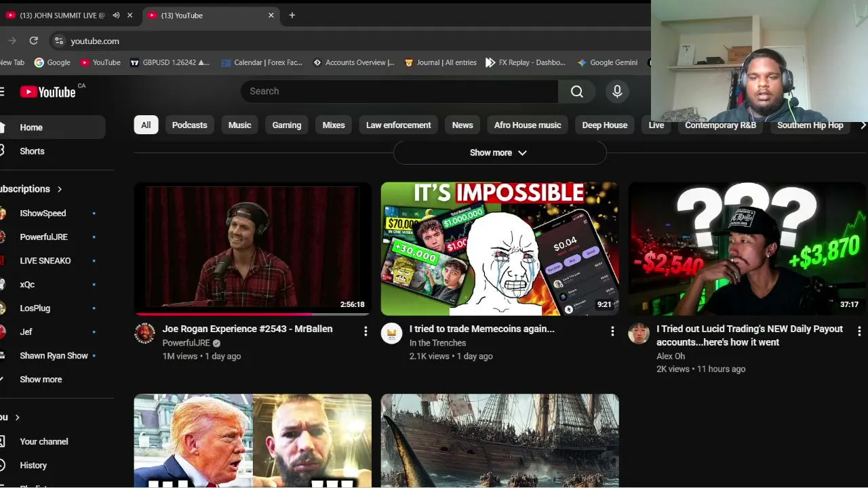Open the sailing ships video thumbnail
868x488 pixels.
[x=500, y=441]
